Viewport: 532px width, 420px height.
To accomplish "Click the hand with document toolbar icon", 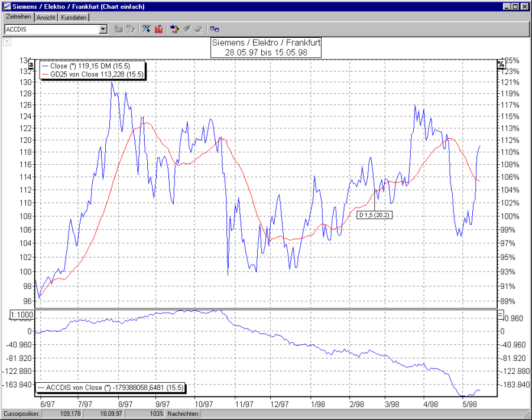I will click(132, 28).
